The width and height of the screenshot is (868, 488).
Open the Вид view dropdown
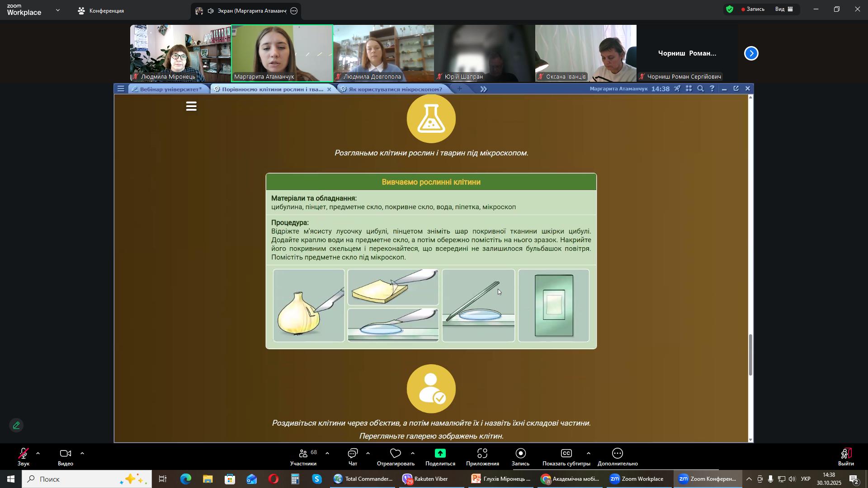click(784, 9)
